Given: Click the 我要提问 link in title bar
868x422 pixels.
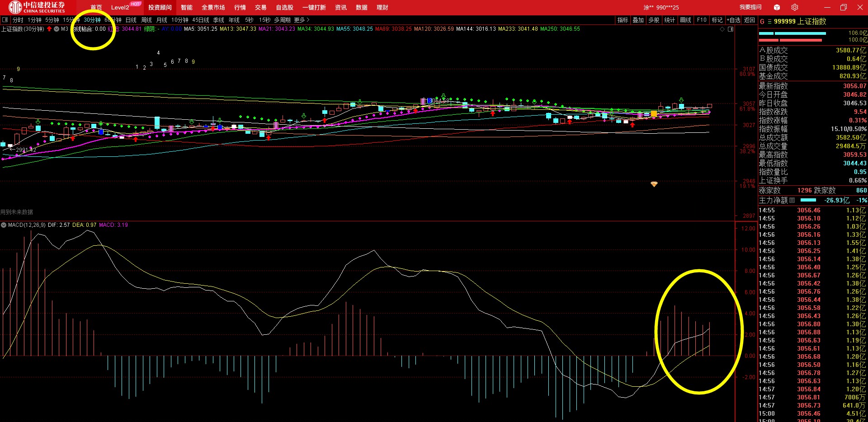Looking at the screenshot, I should [750, 7].
